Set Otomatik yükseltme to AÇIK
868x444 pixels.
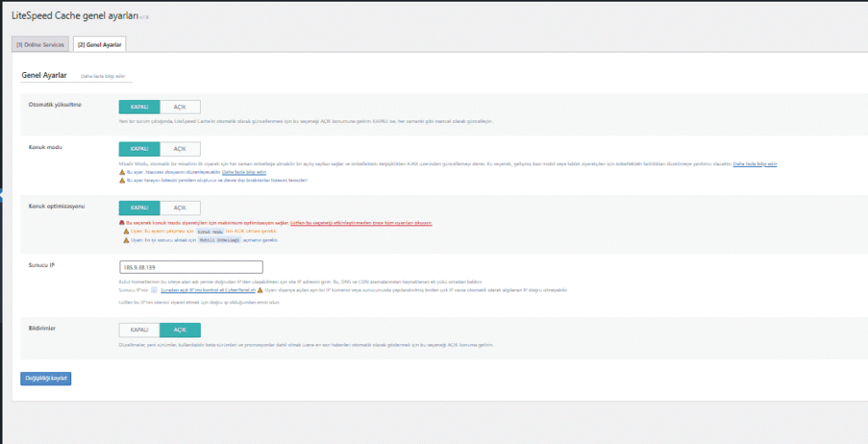coord(180,107)
